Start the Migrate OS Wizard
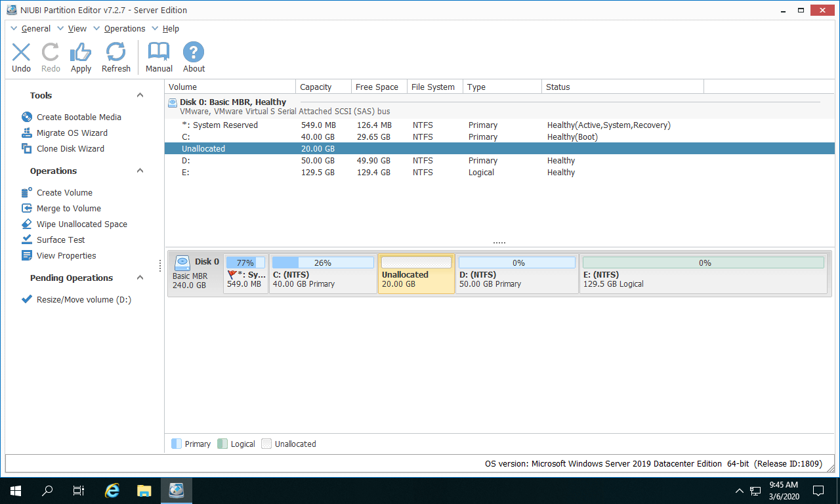This screenshot has height=504, width=840. click(72, 133)
